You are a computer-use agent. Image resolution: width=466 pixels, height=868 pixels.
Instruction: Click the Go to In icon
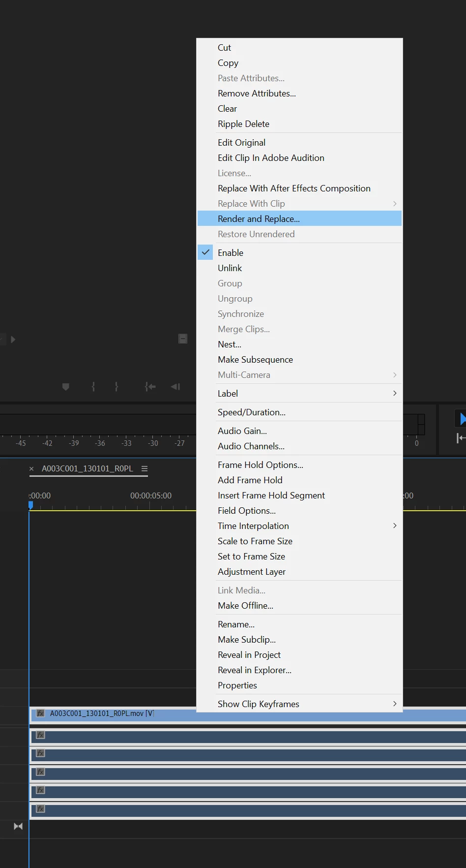pos(150,387)
